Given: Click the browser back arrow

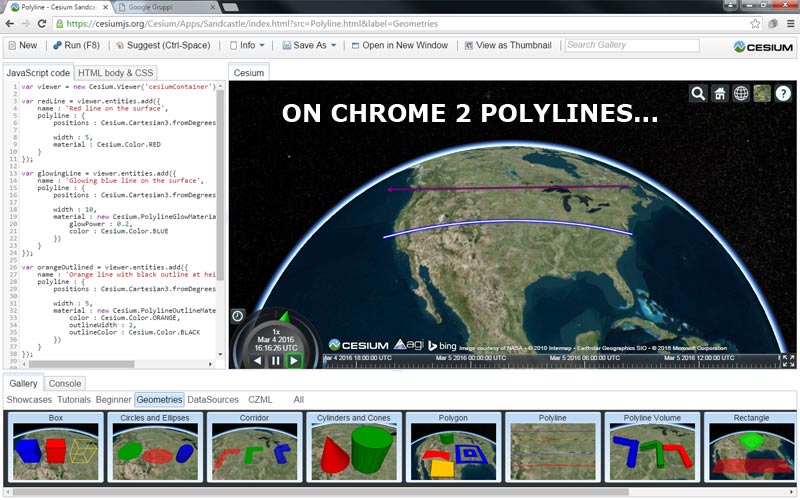Looking at the screenshot, I should point(10,23).
